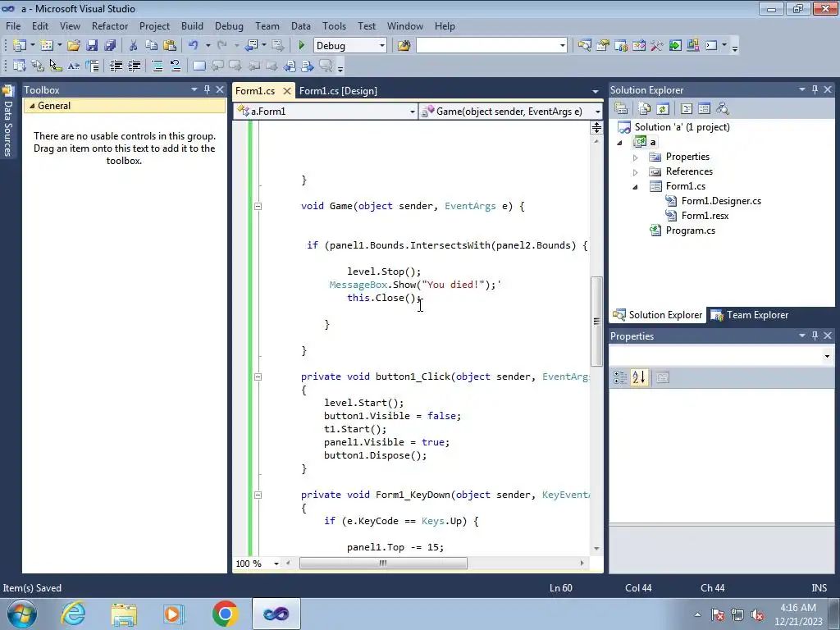Save the current file with Save icon
This screenshot has height=630, width=840.
pos(92,46)
